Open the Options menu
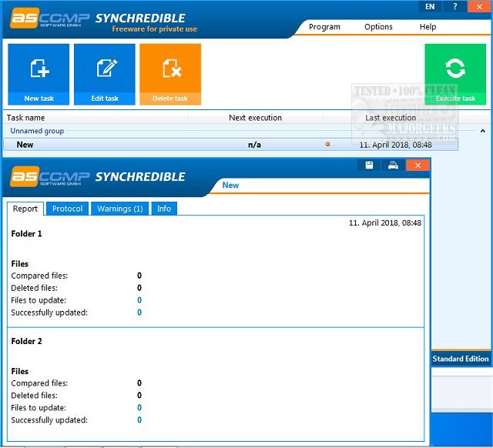The image size is (493, 448). click(x=378, y=27)
